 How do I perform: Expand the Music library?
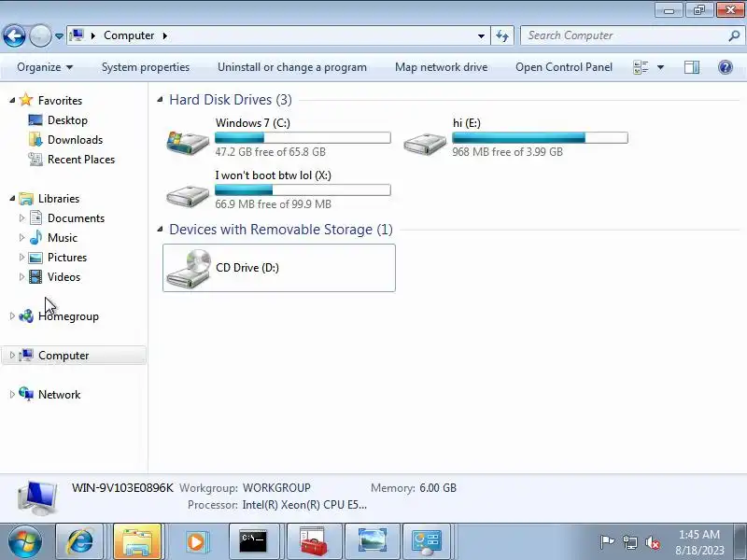pyautogui.click(x=21, y=237)
